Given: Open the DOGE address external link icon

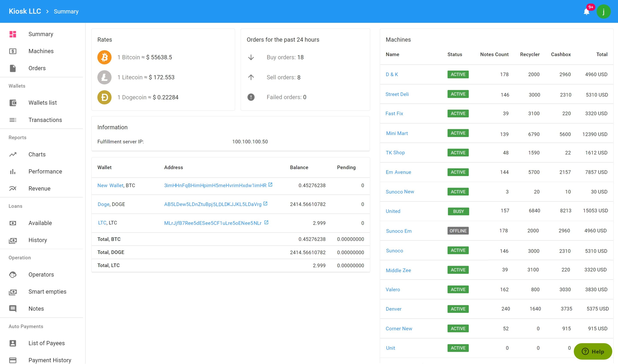Looking at the screenshot, I should [x=266, y=203].
